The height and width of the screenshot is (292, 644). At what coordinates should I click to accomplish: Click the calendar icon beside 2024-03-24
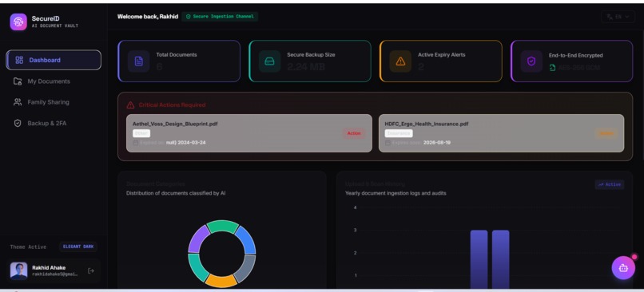pyautogui.click(x=136, y=143)
